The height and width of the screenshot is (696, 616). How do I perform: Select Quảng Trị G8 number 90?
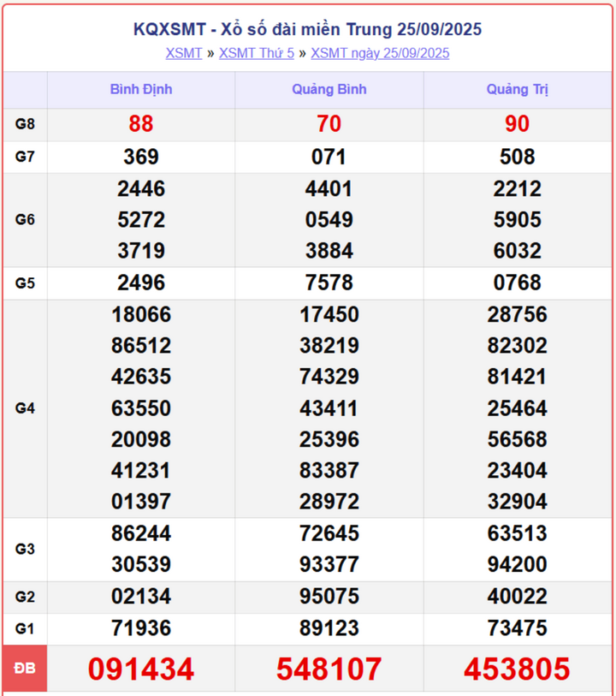517,124
